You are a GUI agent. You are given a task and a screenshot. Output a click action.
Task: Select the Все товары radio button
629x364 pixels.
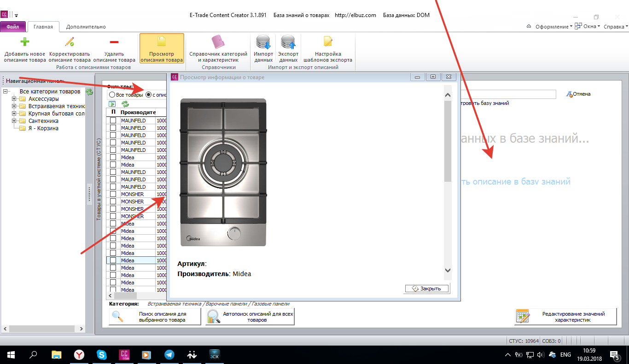tap(112, 94)
